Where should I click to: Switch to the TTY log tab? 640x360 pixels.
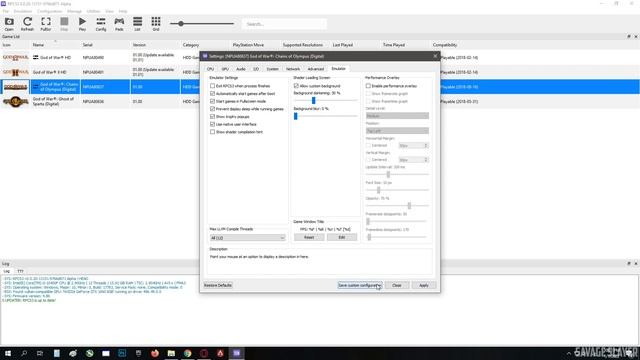pos(20,271)
